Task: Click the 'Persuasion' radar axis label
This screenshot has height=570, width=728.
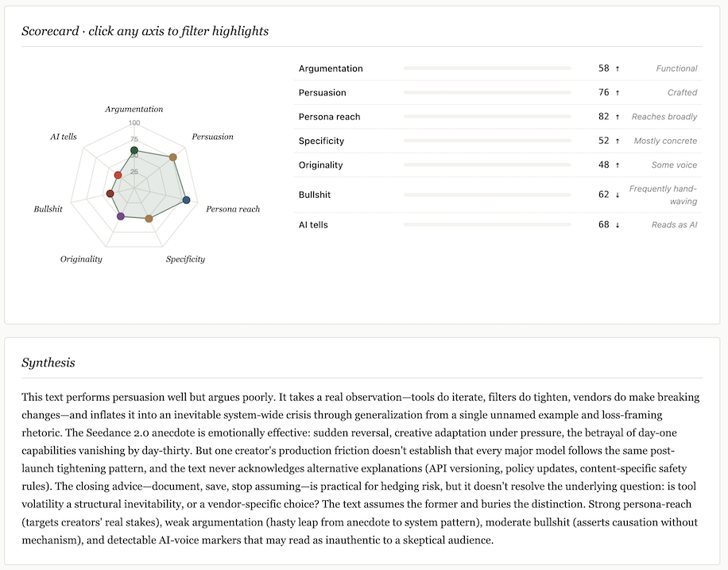Action: (x=213, y=137)
